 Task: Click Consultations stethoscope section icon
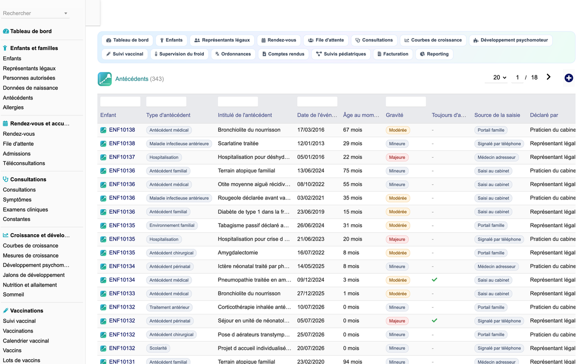pyautogui.click(x=5, y=179)
